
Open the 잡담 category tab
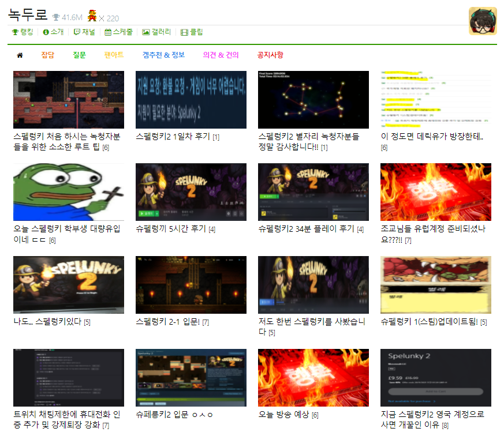point(47,55)
